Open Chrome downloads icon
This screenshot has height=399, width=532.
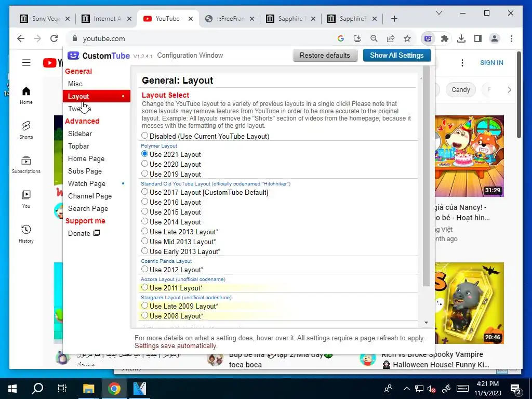(461, 38)
